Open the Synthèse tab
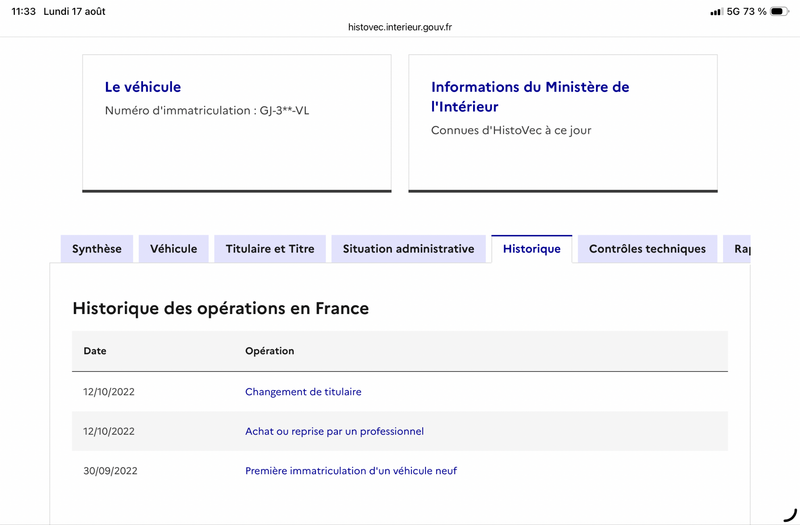Screen dimensions: 800x525 [x=97, y=249]
